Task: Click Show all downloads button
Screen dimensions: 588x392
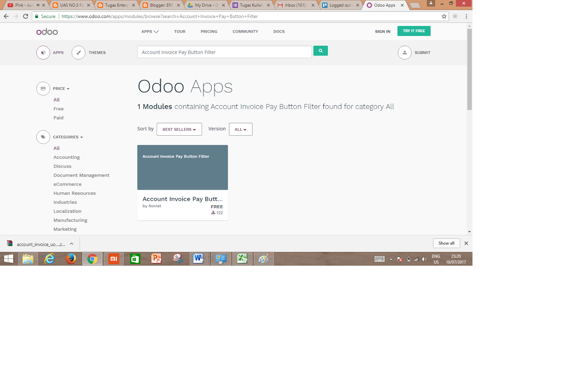Action: tap(446, 243)
